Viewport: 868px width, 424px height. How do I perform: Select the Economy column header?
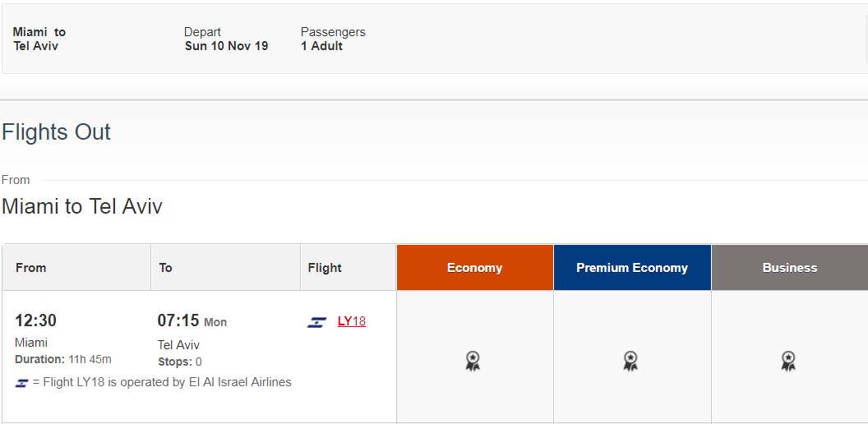pos(475,267)
